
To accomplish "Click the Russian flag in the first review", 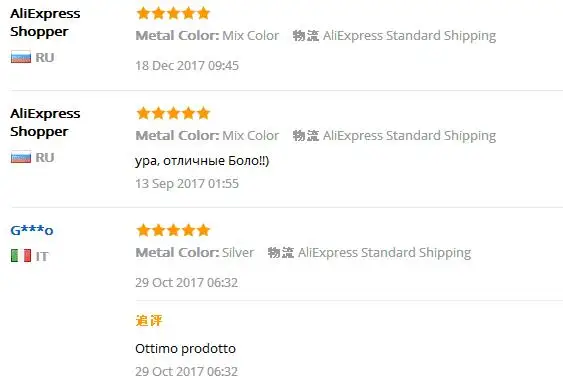I will (21, 57).
